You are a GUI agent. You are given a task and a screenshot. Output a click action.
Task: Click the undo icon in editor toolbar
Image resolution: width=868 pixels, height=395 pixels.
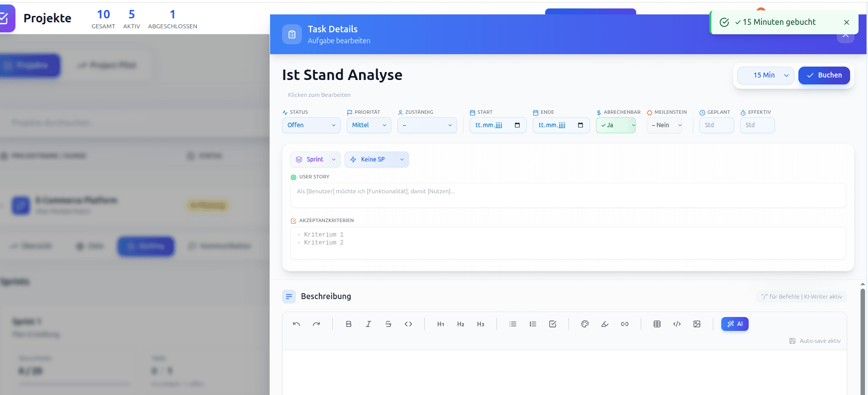[296, 324]
